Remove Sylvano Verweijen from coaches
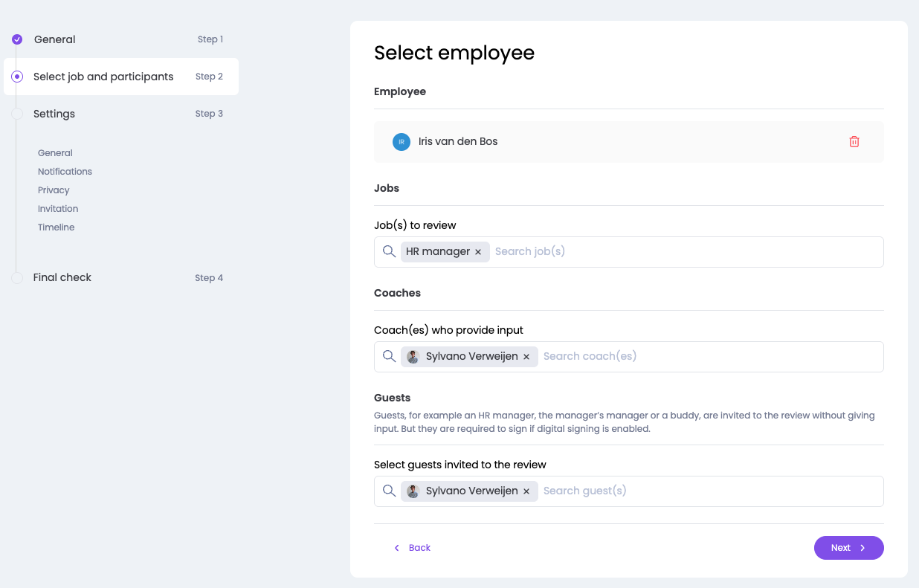This screenshot has height=588, width=919. [526, 357]
